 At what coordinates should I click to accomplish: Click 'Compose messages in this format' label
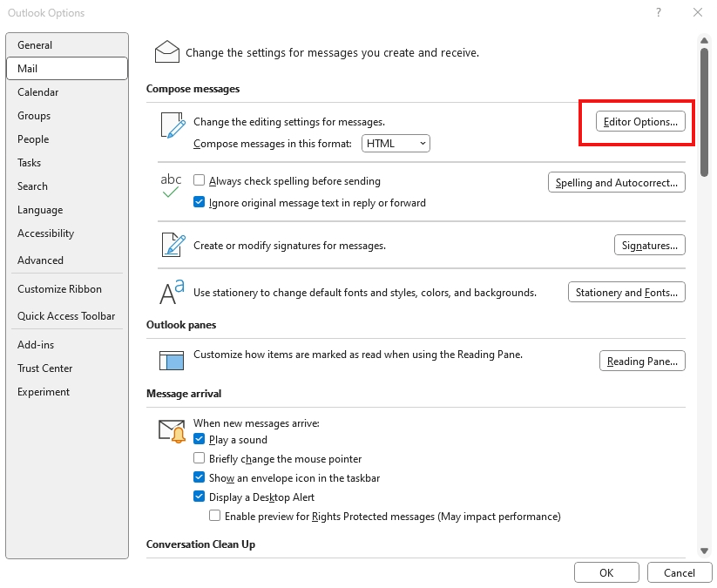tap(273, 144)
